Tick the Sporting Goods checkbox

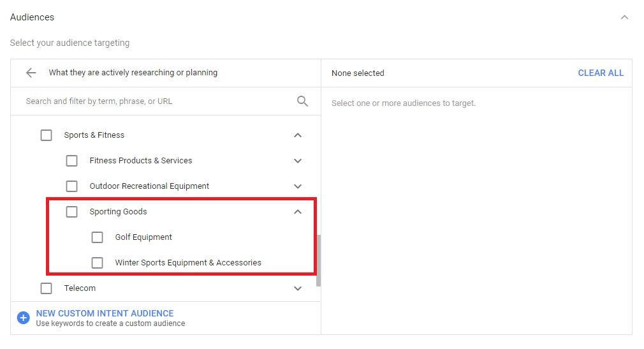pos(72,212)
